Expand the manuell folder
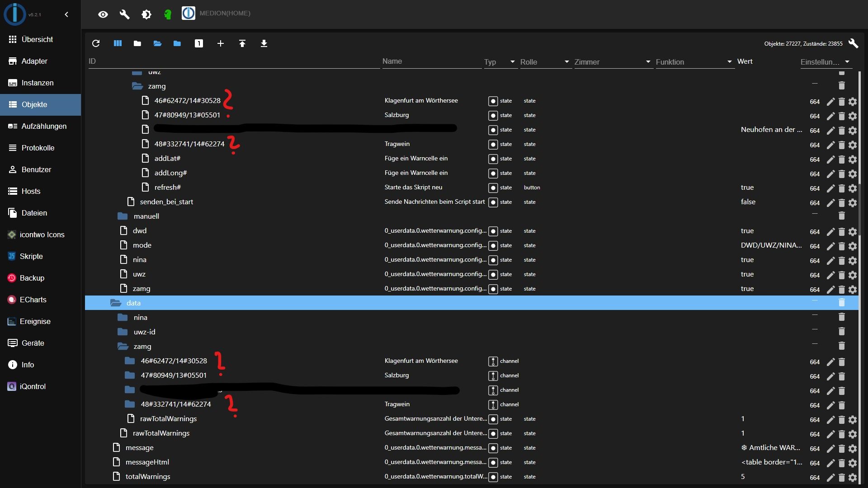The height and width of the screenshot is (488, 868). [x=123, y=216]
